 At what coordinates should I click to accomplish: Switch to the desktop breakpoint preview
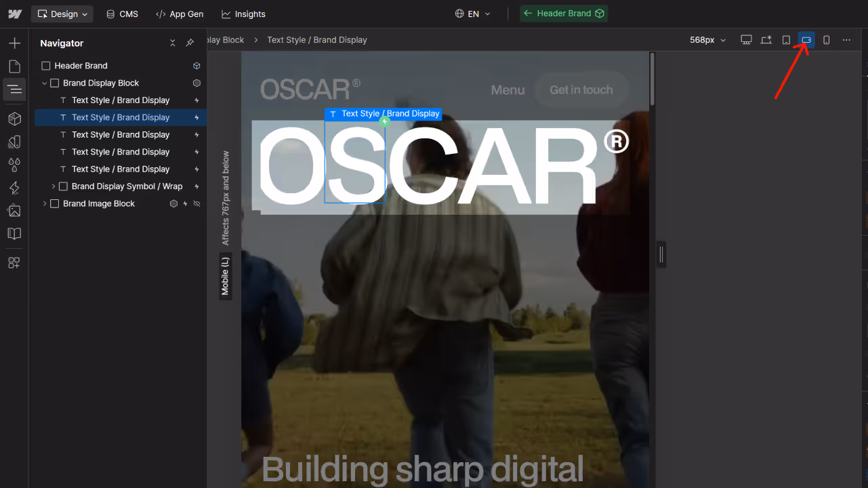(745, 39)
